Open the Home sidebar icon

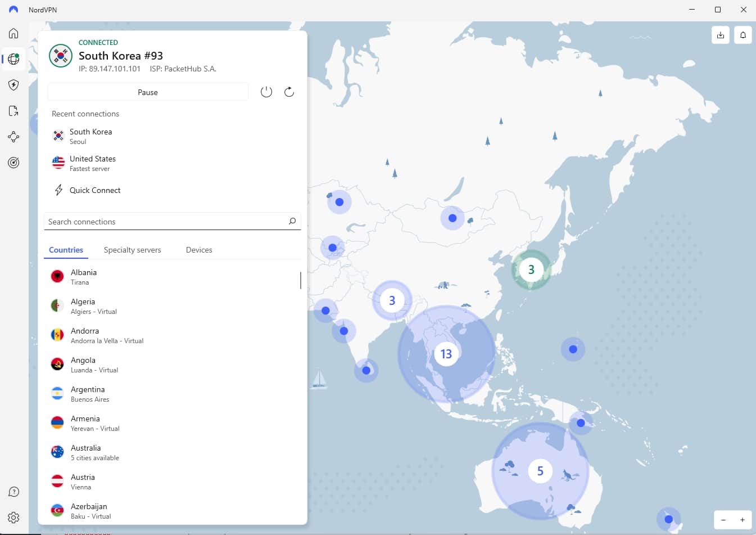point(13,33)
